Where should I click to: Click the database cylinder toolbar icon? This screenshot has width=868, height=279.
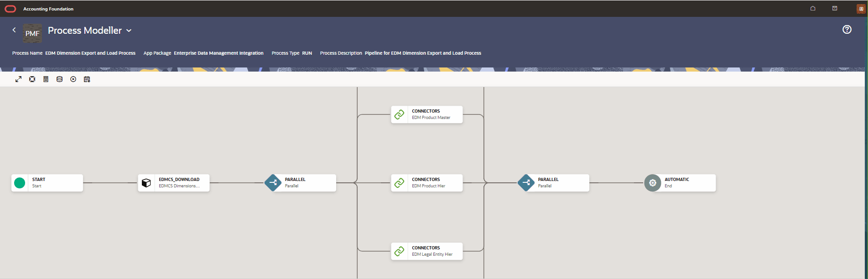point(59,79)
